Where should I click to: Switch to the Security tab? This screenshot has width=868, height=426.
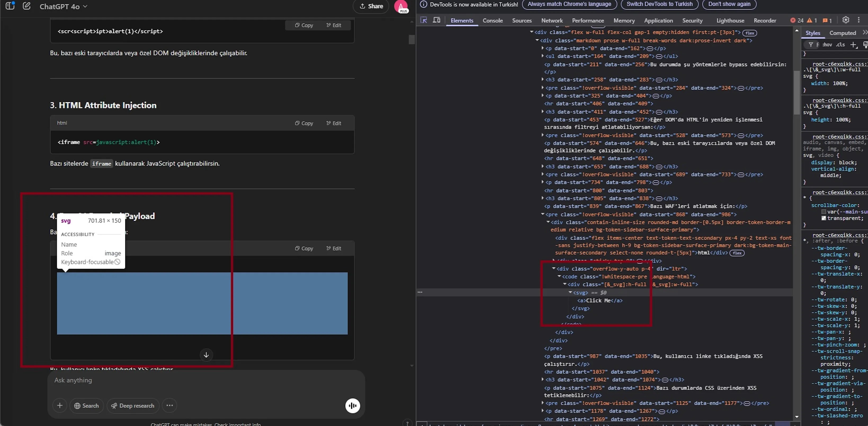point(692,21)
